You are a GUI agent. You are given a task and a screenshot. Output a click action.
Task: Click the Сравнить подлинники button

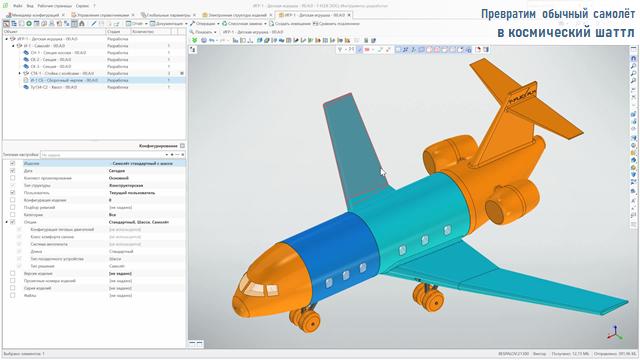pos(336,24)
